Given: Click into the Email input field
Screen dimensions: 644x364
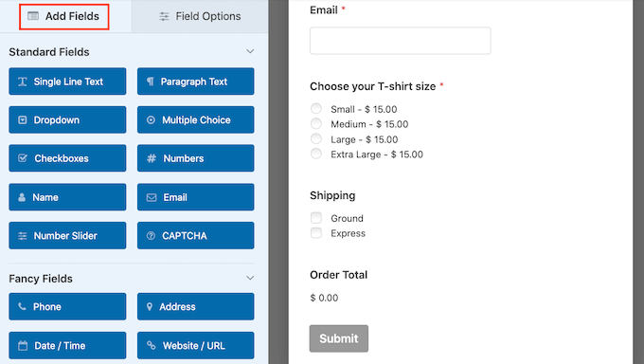Looking at the screenshot, I should tap(400, 41).
